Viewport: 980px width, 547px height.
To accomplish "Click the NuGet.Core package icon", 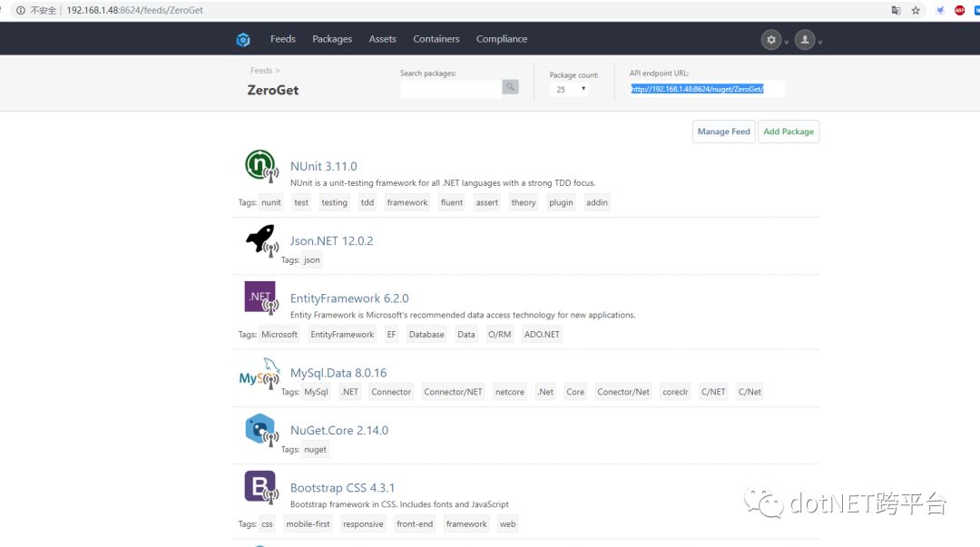I will tap(261, 430).
